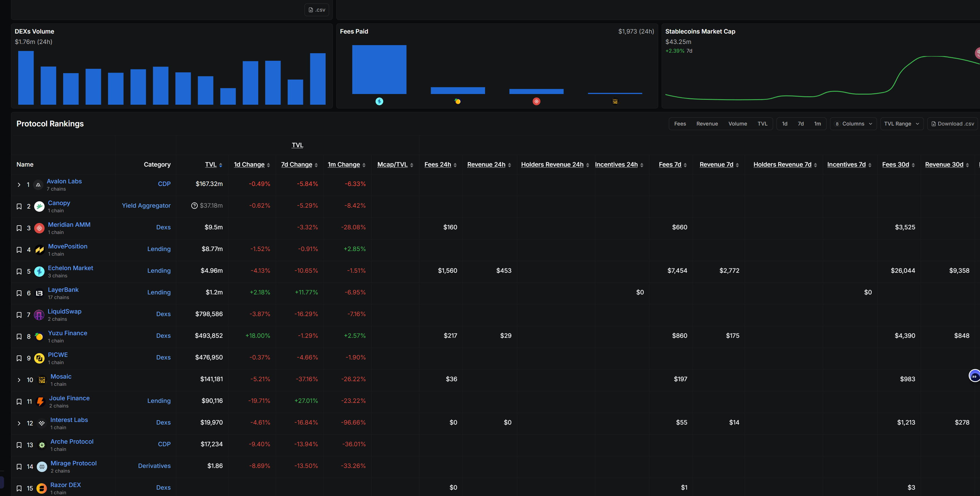
Task: Click the help icon beside Canopy TVL
Action: 194,206
